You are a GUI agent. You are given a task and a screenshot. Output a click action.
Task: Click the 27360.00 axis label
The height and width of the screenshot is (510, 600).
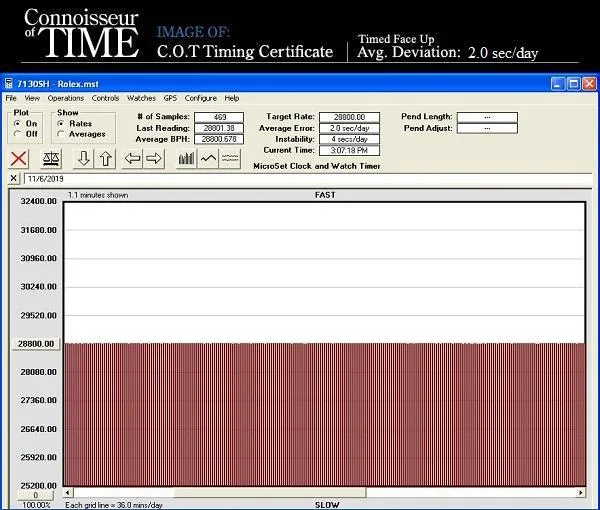[x=38, y=400]
